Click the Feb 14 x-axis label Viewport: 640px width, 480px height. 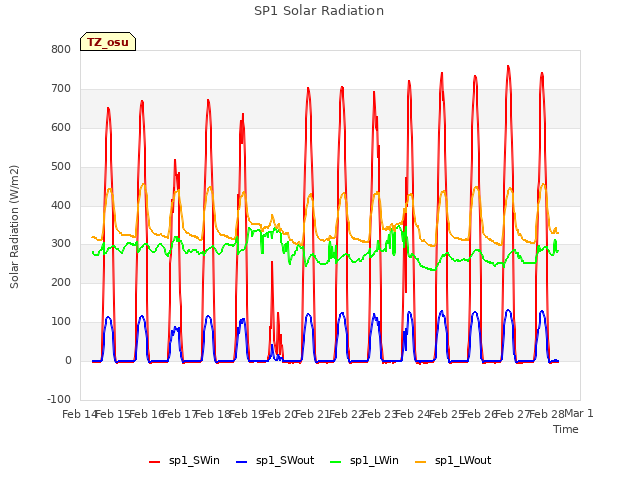click(x=79, y=414)
